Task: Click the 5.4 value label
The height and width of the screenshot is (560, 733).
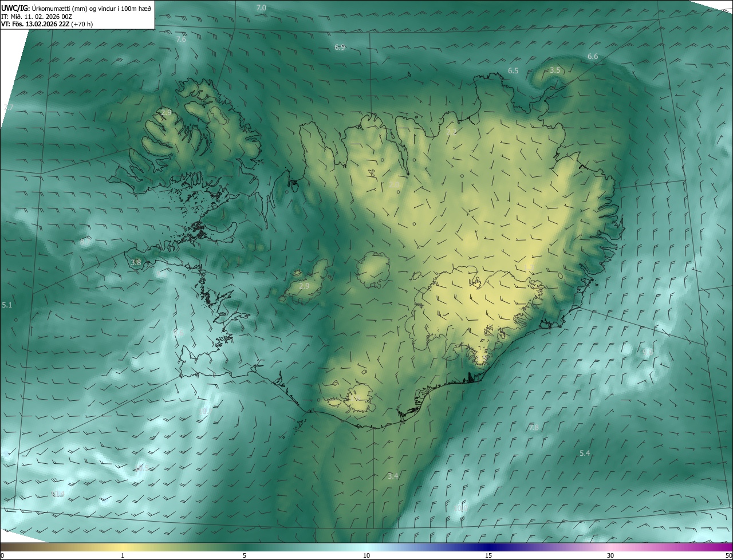Action: [585, 453]
